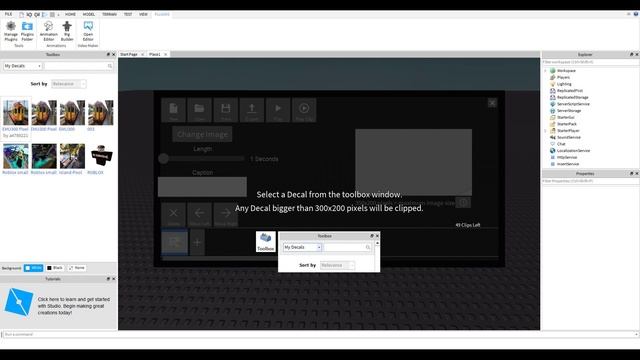Viewport: 640px width, 360px height.
Task: Click the Change Image button
Action: tap(202, 134)
